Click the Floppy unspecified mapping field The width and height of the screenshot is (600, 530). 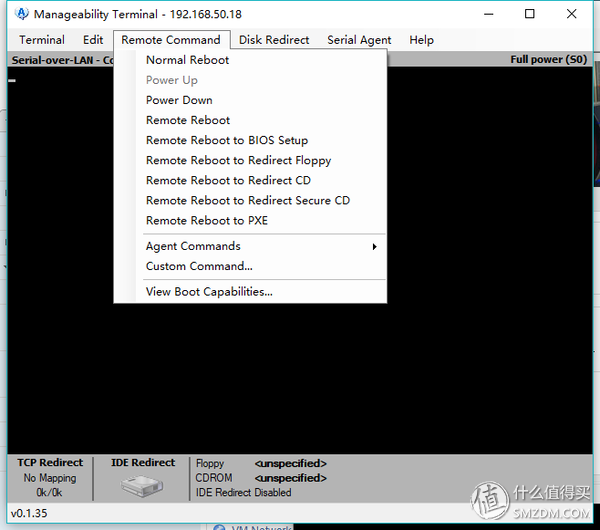[290, 463]
